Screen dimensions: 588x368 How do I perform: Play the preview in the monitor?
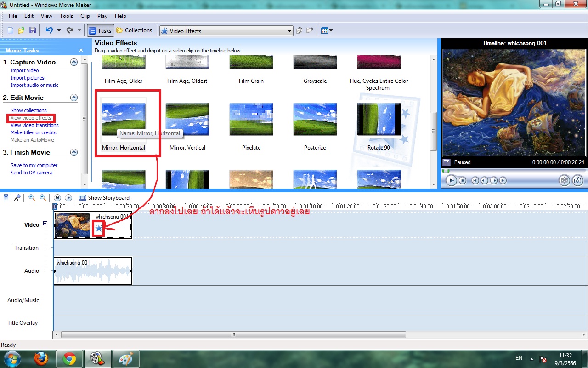coord(451,181)
